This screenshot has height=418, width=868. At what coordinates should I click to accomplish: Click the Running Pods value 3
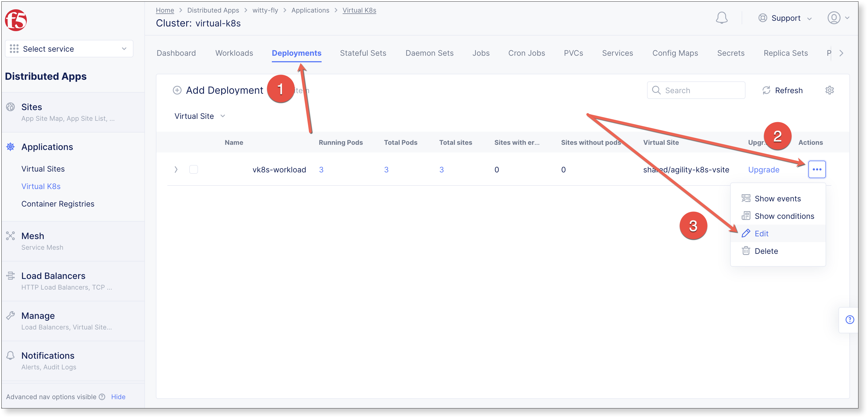(321, 170)
